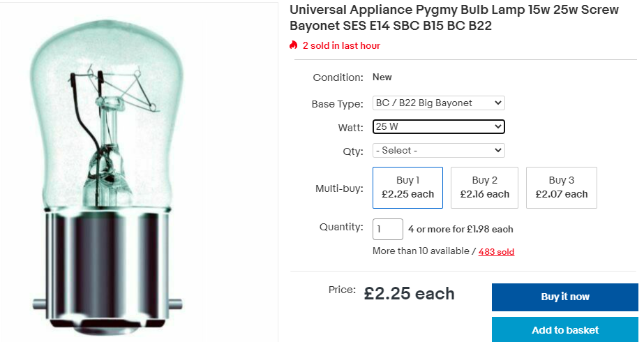Click the '£2.25 each' price text
Screen dimensions: 644x342
[x=410, y=294]
